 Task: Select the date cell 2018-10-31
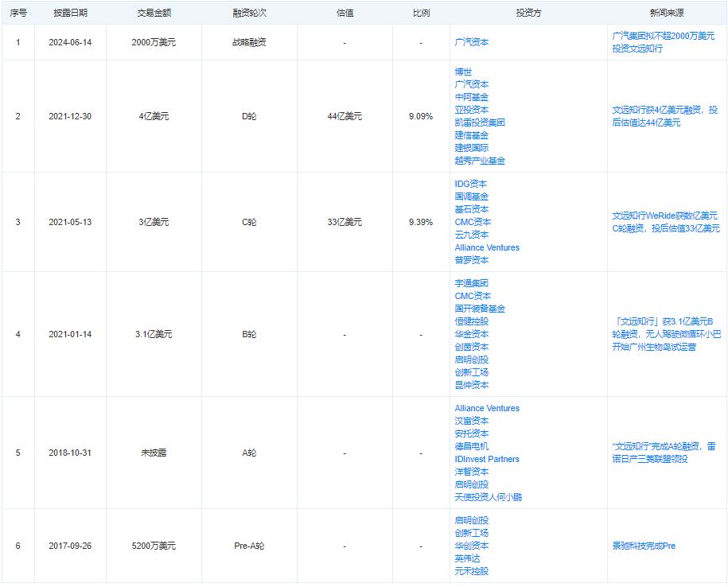70,453
